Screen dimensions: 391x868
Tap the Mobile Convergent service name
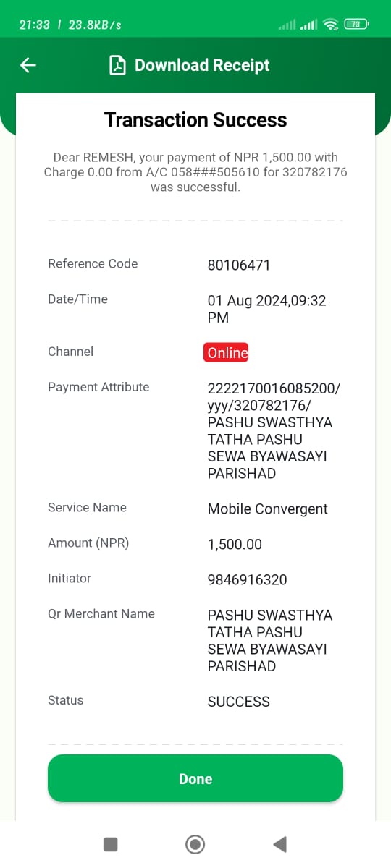click(268, 509)
